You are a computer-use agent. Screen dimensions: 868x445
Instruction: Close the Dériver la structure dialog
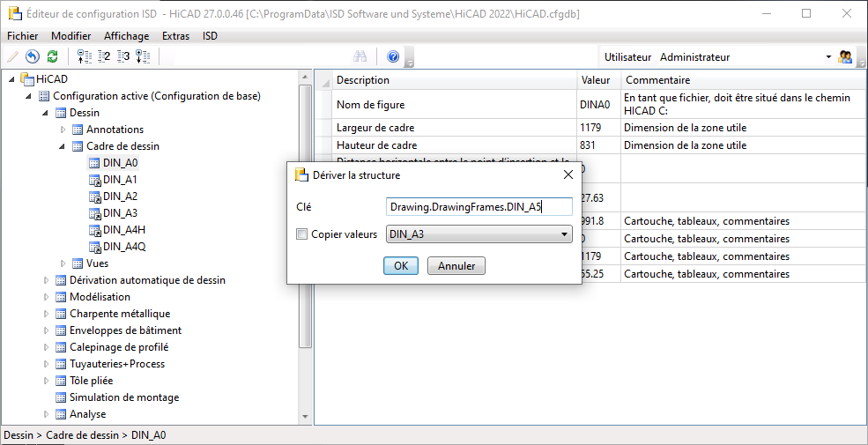pyautogui.click(x=568, y=174)
